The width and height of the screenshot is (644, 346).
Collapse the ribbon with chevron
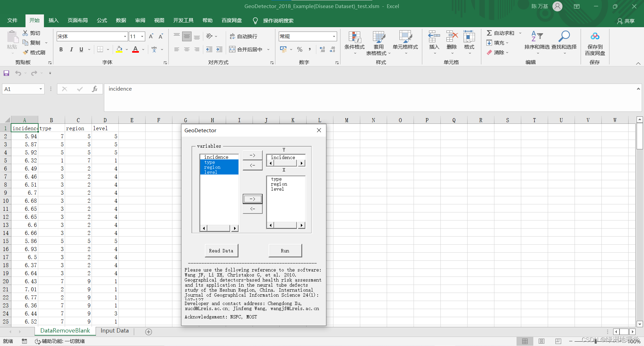(x=638, y=63)
